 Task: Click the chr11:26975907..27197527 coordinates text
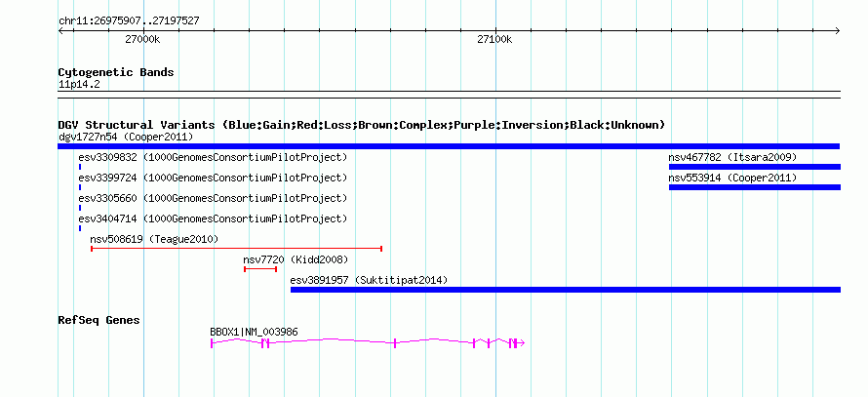tap(129, 21)
